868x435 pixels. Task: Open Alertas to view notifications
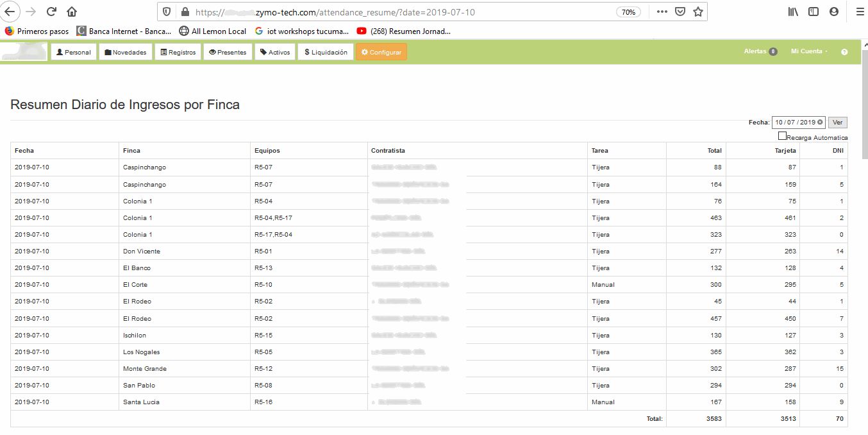click(758, 52)
